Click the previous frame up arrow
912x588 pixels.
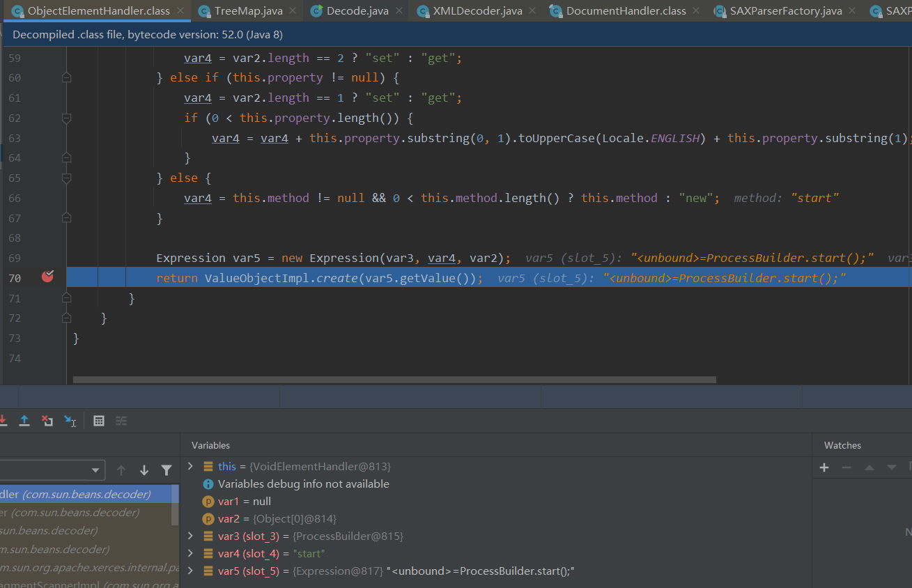pyautogui.click(x=121, y=470)
